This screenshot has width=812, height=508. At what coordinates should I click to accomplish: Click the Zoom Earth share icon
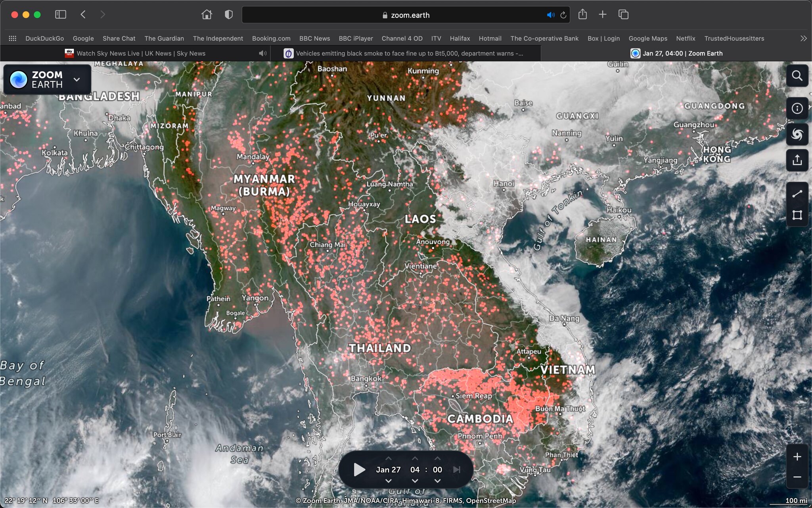click(797, 160)
